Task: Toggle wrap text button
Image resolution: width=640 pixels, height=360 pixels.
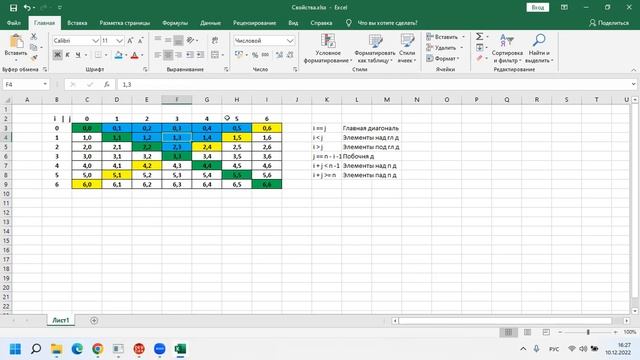Action: [x=215, y=40]
